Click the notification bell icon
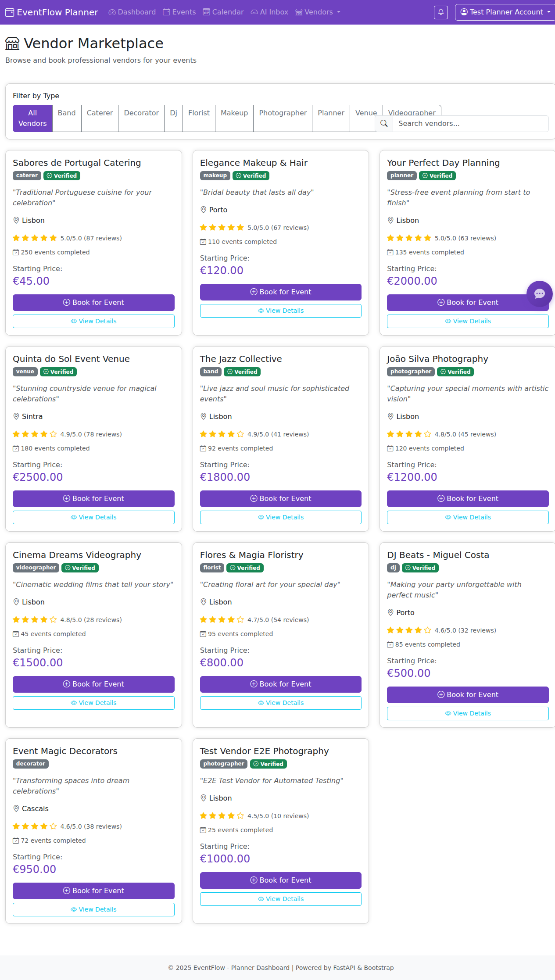Image resolution: width=555 pixels, height=980 pixels. point(440,12)
